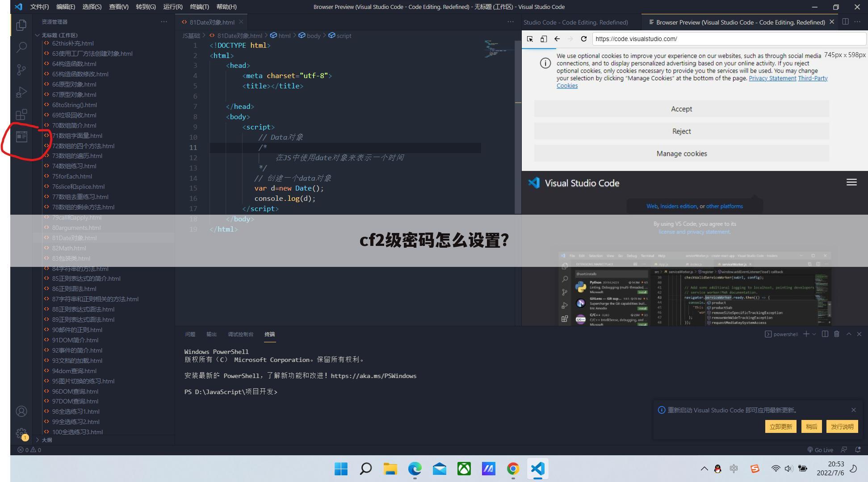Reject optional cookies
Viewport: 868px width, 482px height.
click(681, 131)
